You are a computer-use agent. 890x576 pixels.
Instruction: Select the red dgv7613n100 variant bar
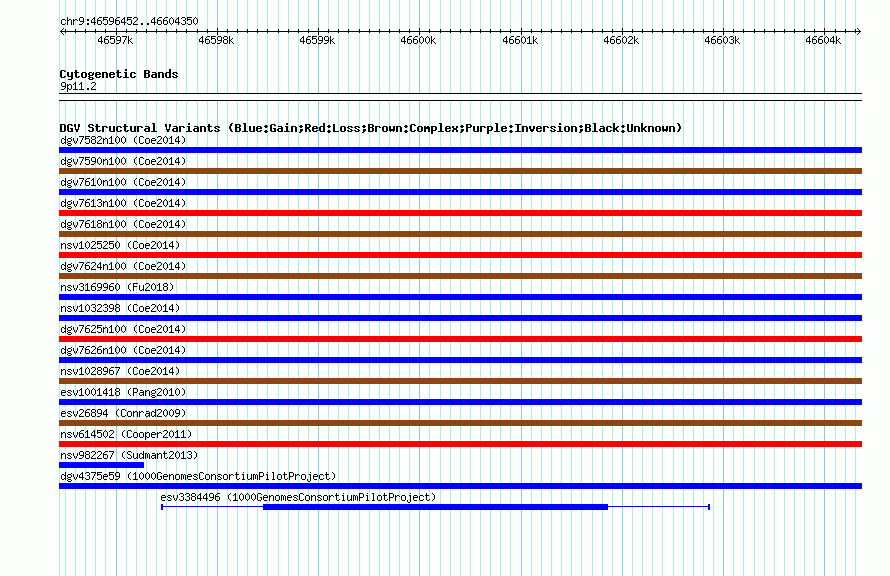coord(460,213)
